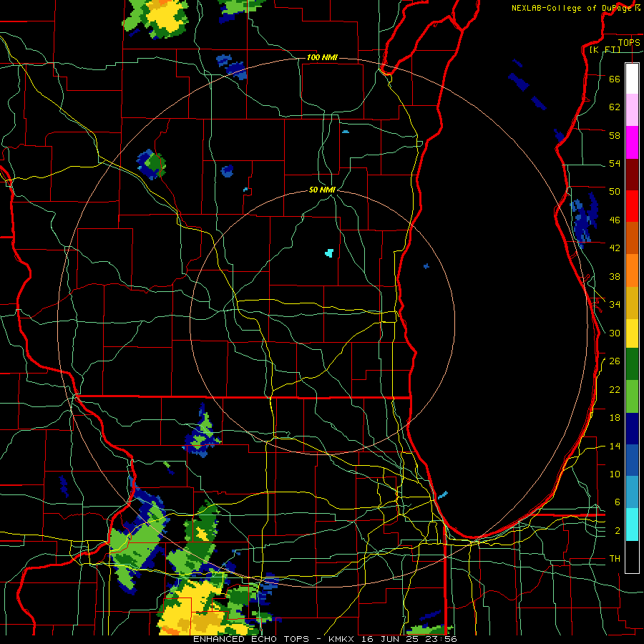Click the "34" value on the scale
The width and height of the screenshot is (644, 644).
(615, 304)
